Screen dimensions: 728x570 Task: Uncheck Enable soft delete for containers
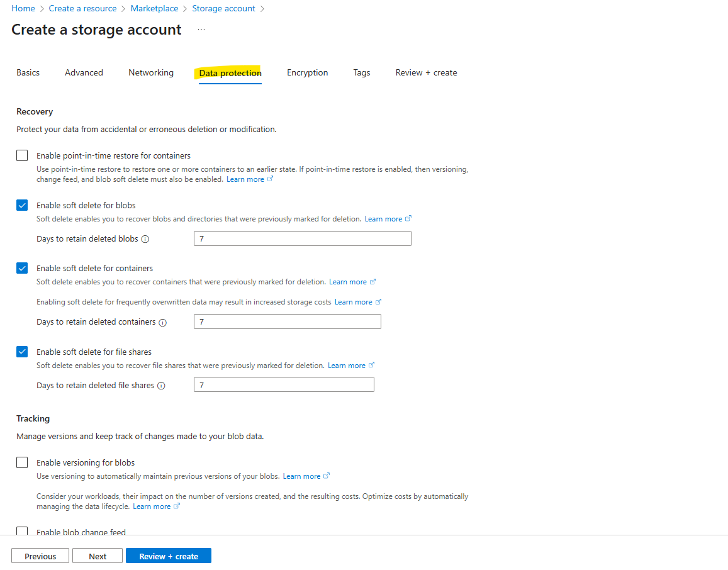tap(22, 268)
